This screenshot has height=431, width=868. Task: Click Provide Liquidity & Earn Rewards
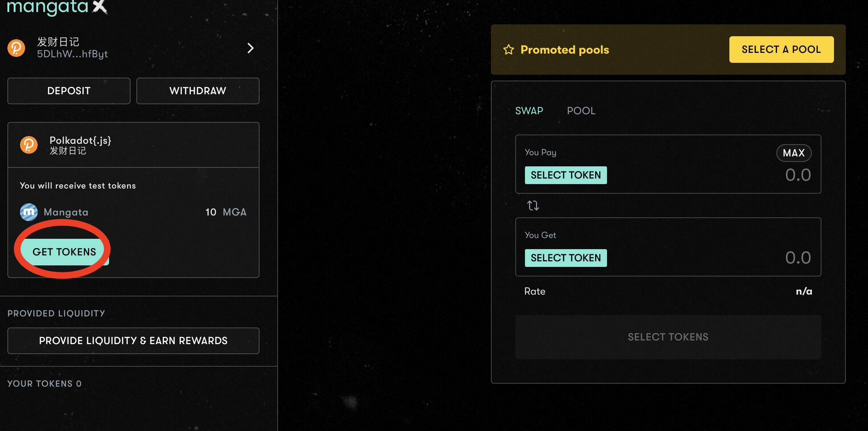(x=133, y=341)
